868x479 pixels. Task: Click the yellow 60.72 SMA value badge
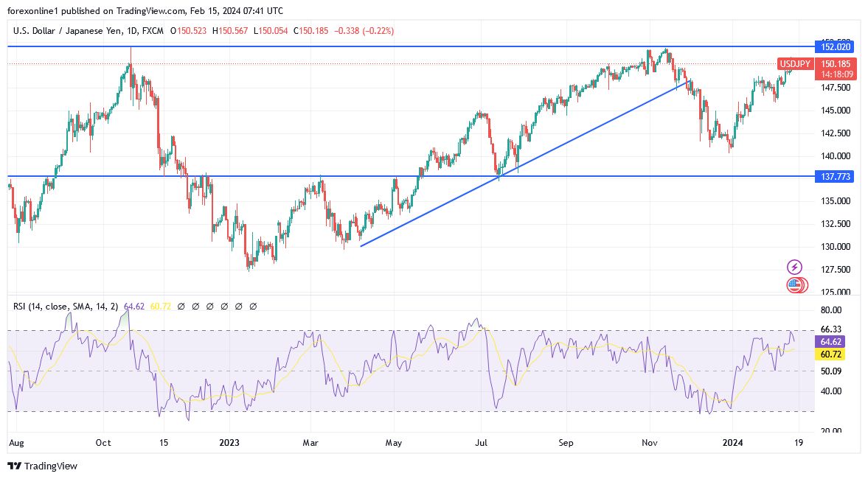(829, 354)
